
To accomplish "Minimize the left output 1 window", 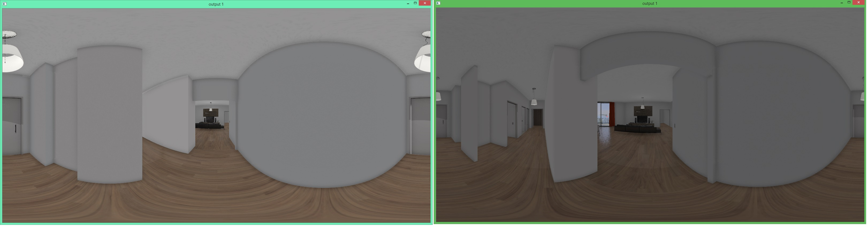I will tap(408, 3).
